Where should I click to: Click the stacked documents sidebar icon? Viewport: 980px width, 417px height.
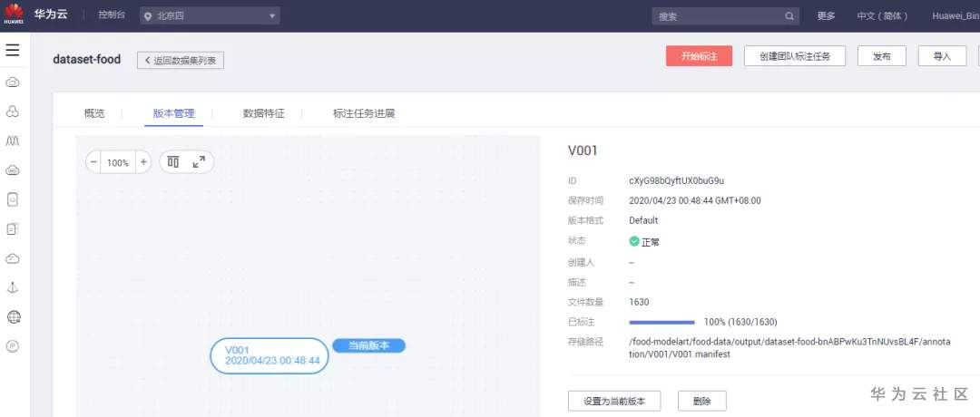click(x=13, y=229)
